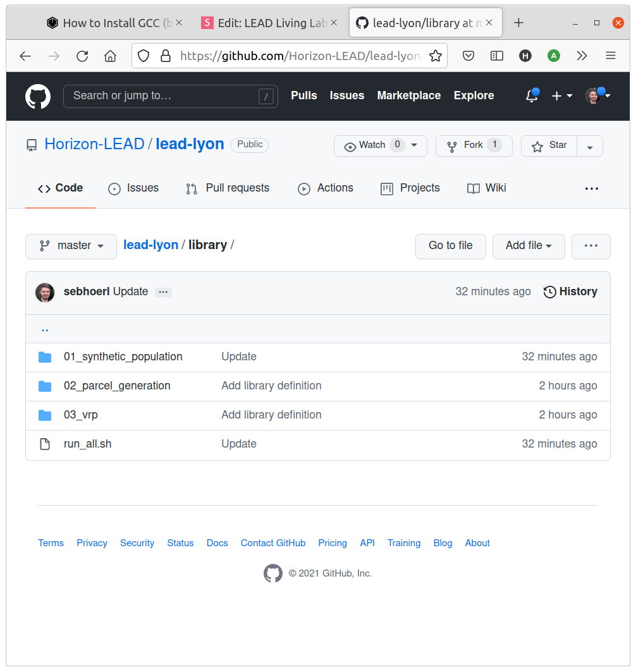Image resolution: width=636 pixels, height=672 pixels.
Task: Open Explore in the header
Action: tap(474, 95)
